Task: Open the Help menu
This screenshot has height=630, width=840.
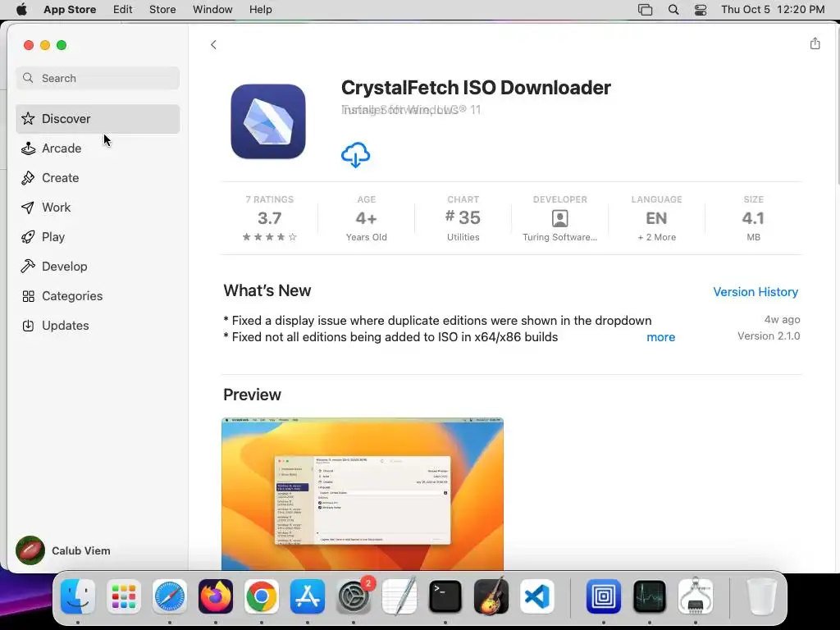Action: coord(260,10)
